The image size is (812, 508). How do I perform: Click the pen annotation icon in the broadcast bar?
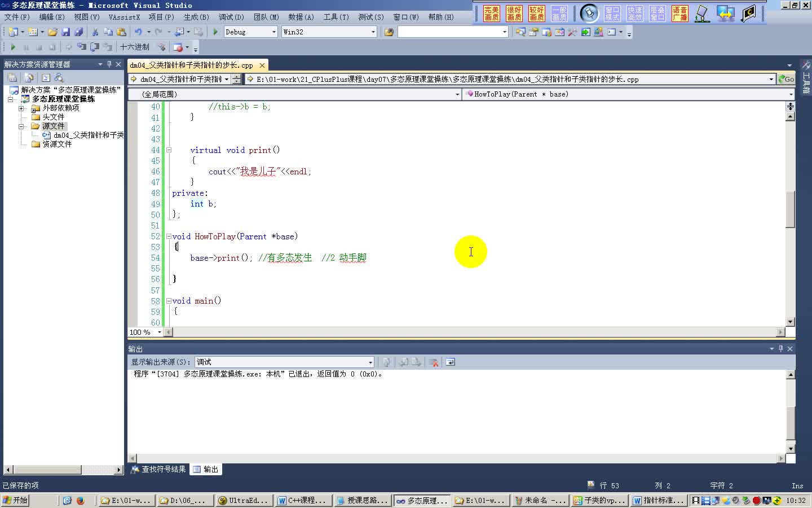tap(702, 13)
